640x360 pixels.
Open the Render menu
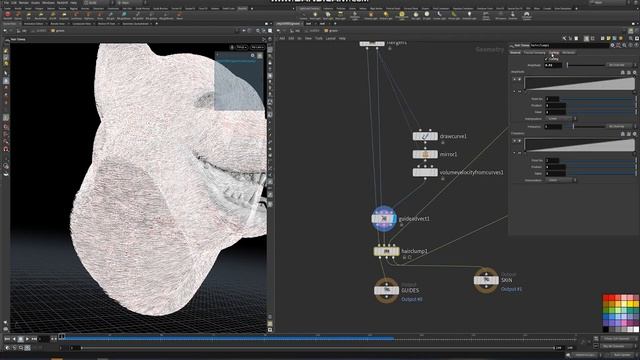pos(23,2)
